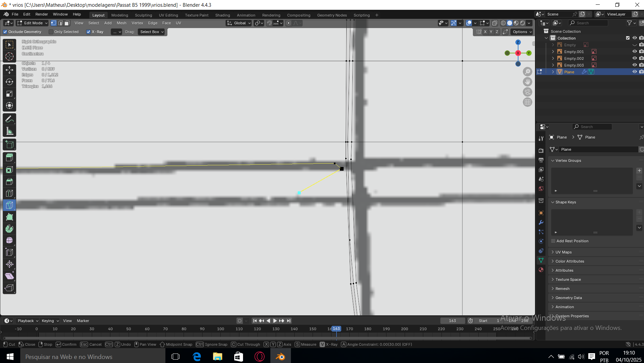The height and width of the screenshot is (363, 644).
Task: Toggle the Occlude Geometry checkbox
Action: 5,32
